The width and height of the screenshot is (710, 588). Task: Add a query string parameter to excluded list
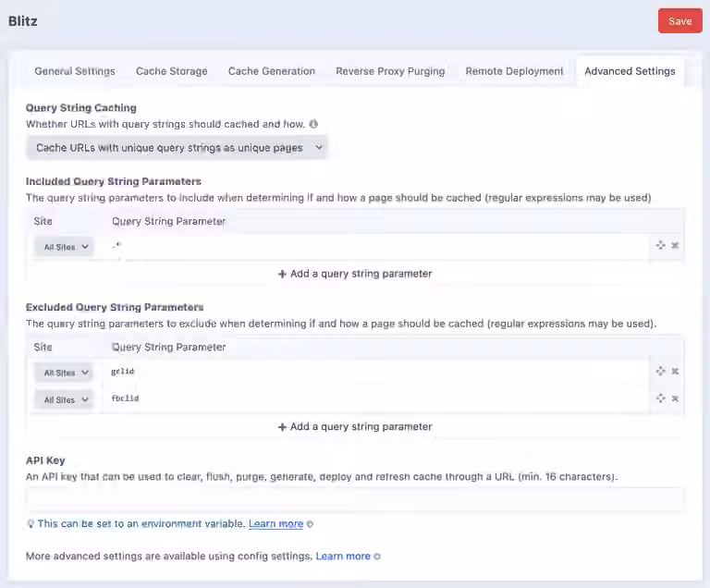coord(355,427)
